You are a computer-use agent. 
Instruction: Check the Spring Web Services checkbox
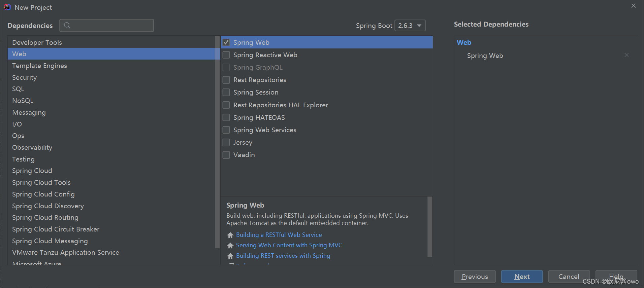226,130
